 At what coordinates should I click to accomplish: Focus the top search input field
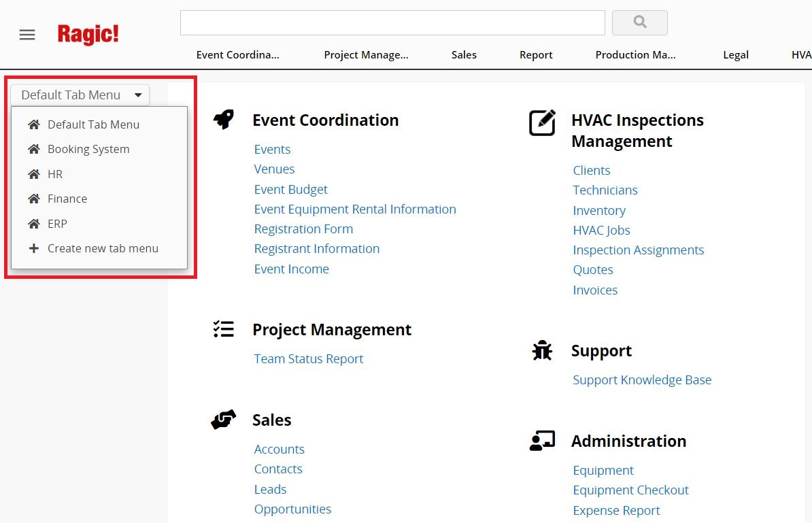click(392, 22)
